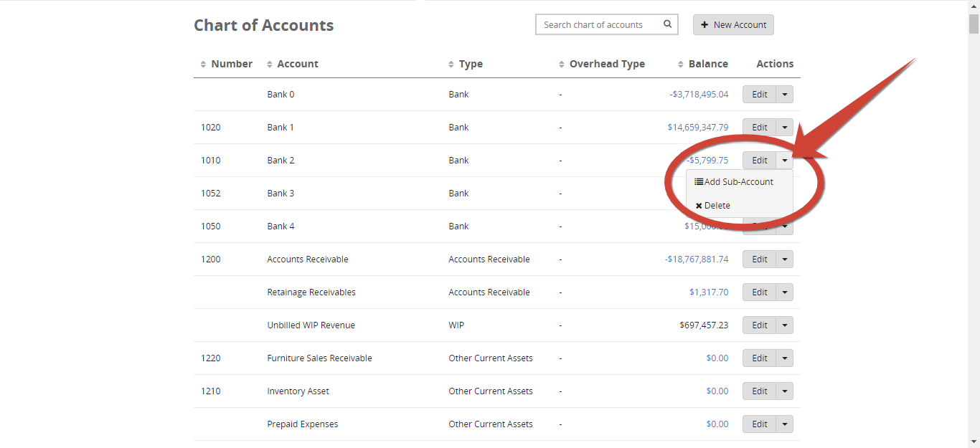Open dropdown arrow next to Bank 0 Edit

[785, 95]
